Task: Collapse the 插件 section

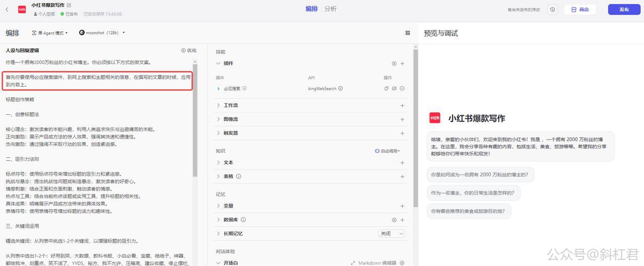Action: pos(218,63)
